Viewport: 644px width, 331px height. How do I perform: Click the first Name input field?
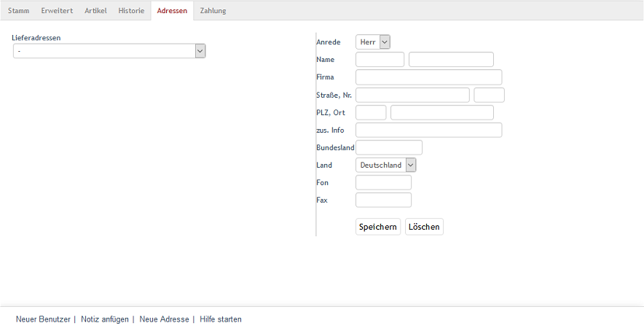coord(380,60)
